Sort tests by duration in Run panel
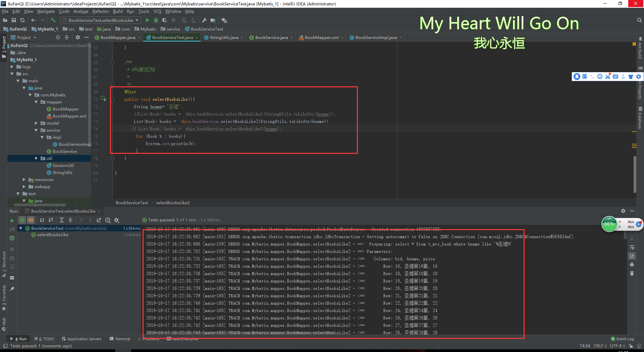644x352 pixels. coord(51,220)
